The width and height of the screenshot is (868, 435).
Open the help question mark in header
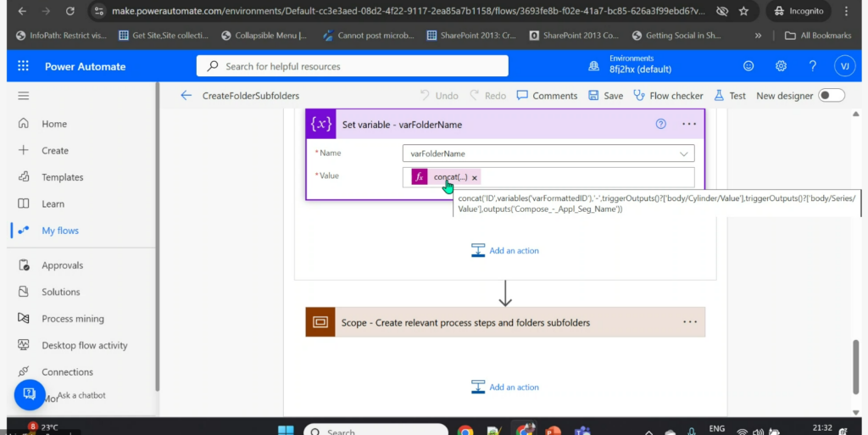coord(813,66)
